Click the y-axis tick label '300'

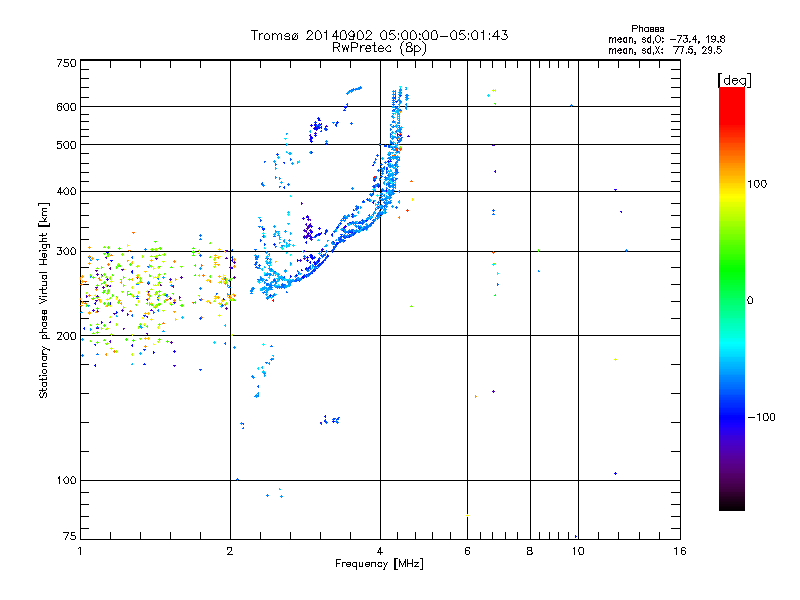pos(66,251)
